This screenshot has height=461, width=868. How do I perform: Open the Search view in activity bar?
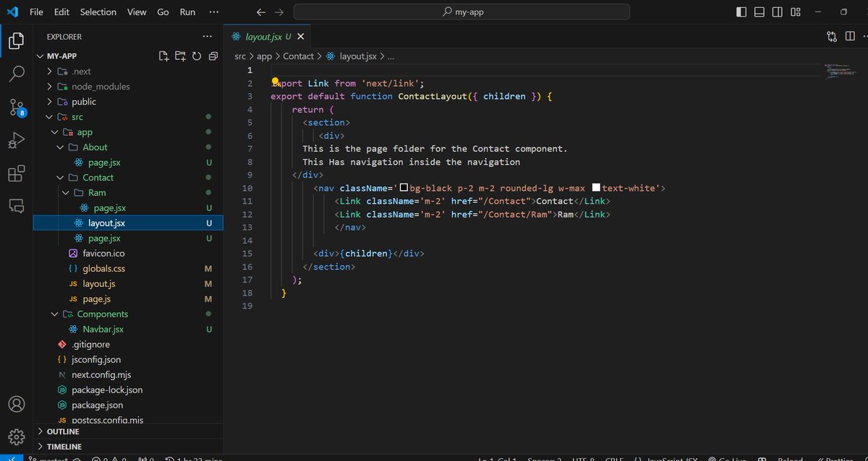click(16, 74)
